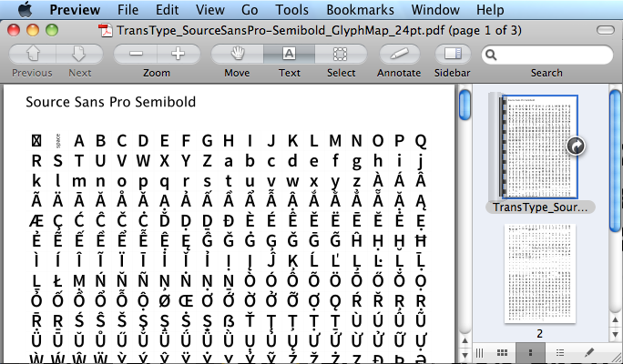Click the page number 2 label
623x364 pixels.
tap(539, 334)
